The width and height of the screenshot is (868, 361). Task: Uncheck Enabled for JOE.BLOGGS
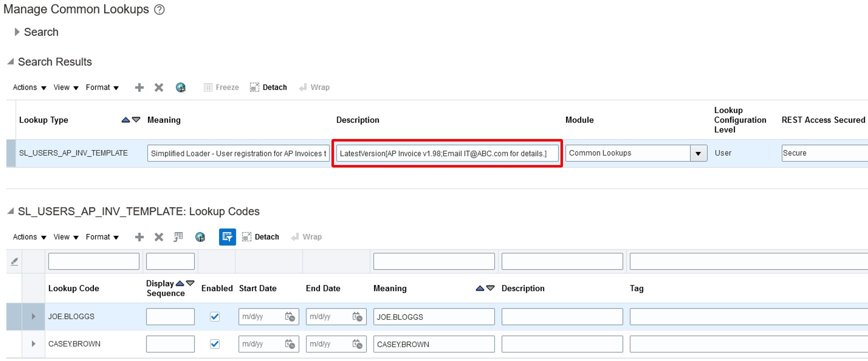(215, 316)
